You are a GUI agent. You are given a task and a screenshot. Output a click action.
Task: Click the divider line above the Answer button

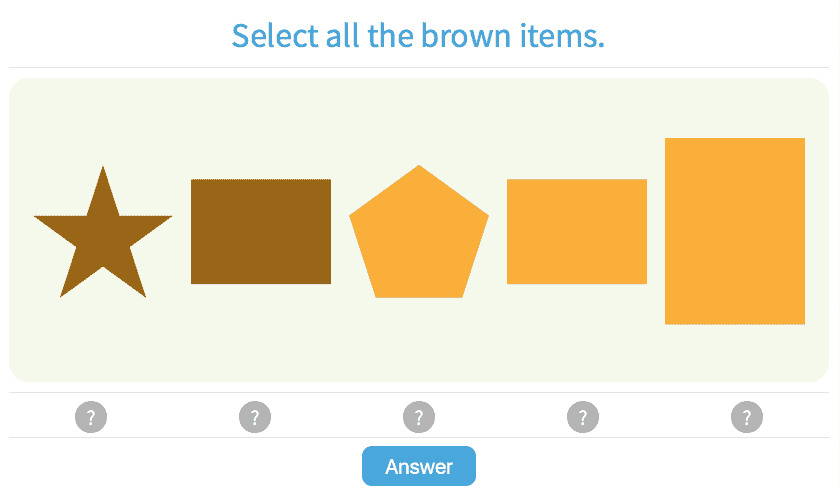[419, 438]
